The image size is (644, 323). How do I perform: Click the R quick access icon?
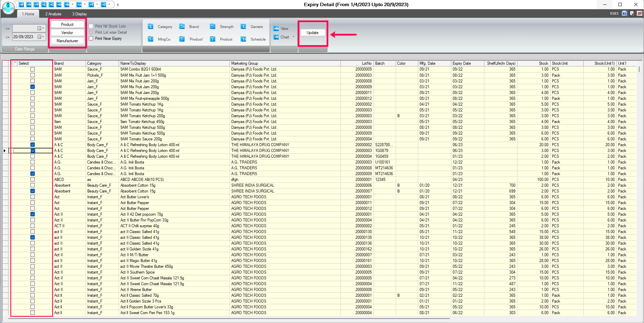tap(67, 4)
